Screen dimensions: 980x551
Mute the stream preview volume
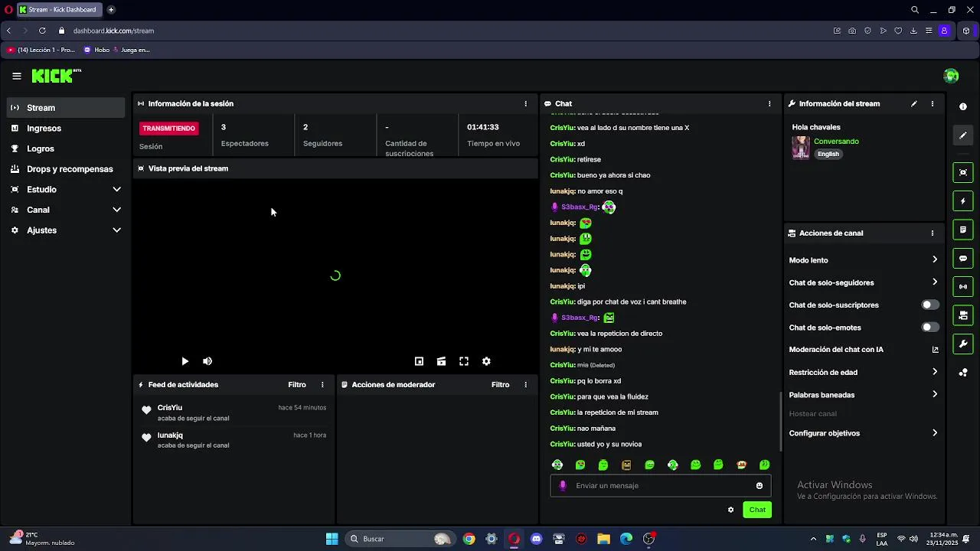[207, 361]
